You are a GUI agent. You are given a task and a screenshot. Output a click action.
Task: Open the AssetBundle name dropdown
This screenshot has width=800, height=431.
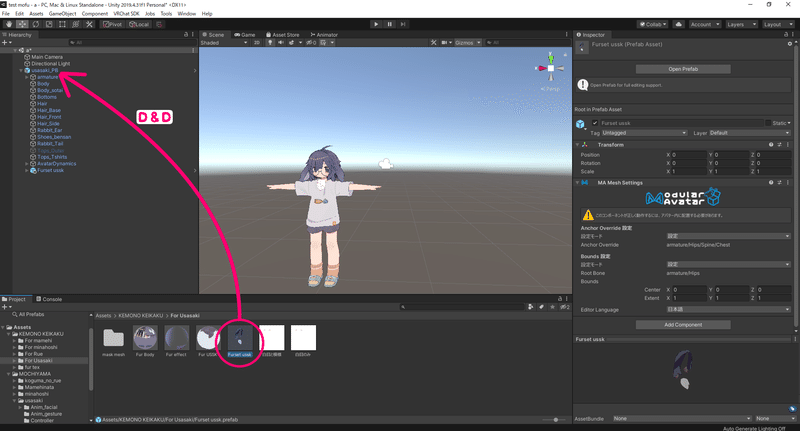pos(682,418)
